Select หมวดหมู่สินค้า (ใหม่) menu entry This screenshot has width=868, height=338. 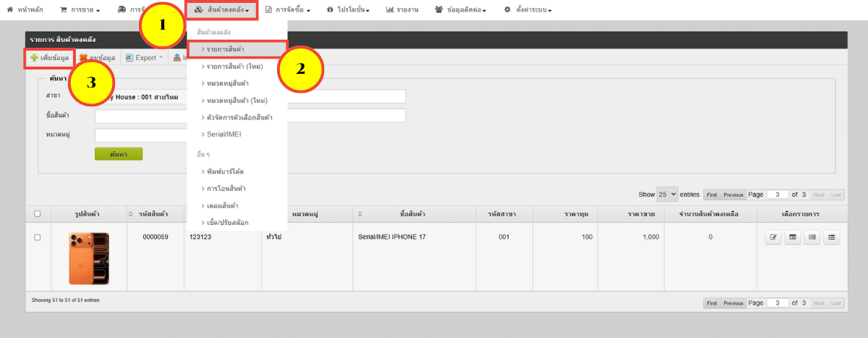[234, 101]
